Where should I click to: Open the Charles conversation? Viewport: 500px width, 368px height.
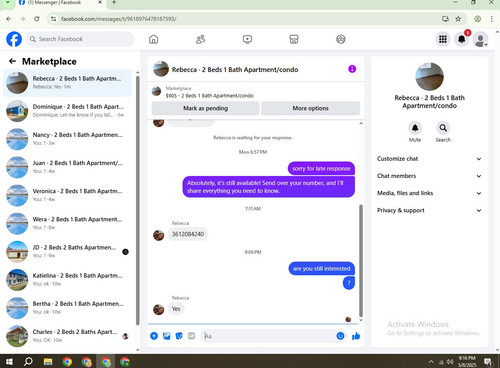(x=68, y=336)
